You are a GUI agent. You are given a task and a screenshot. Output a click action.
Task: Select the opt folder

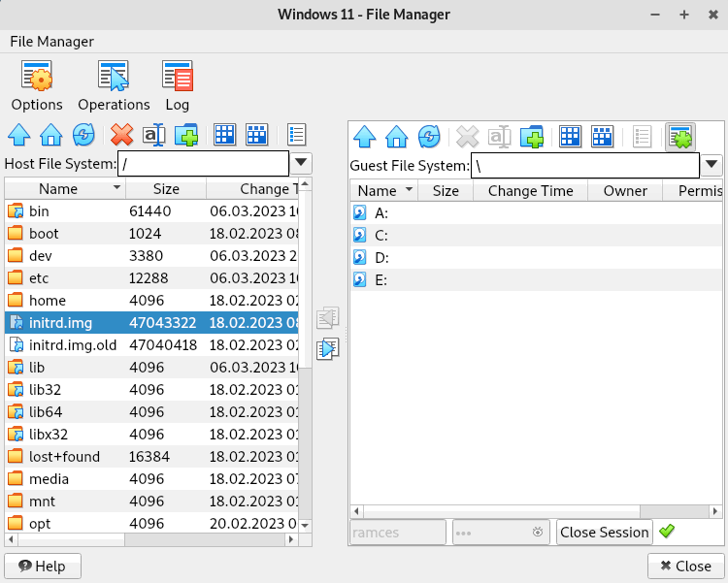[x=151, y=523]
